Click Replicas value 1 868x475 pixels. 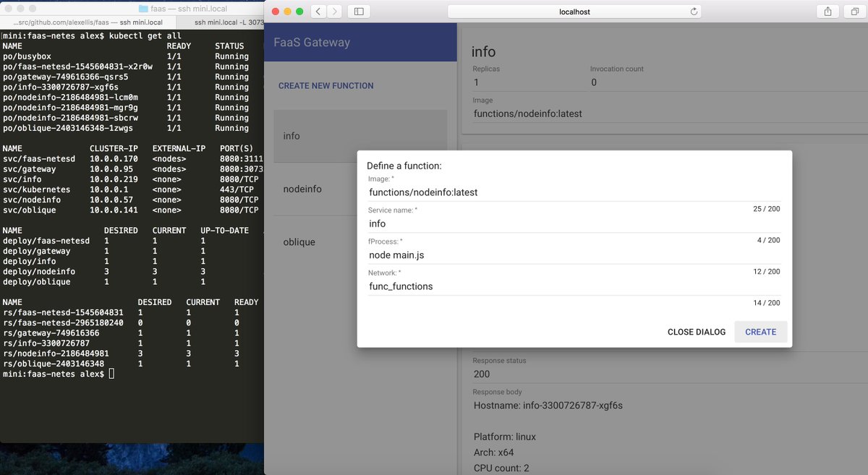[476, 82]
